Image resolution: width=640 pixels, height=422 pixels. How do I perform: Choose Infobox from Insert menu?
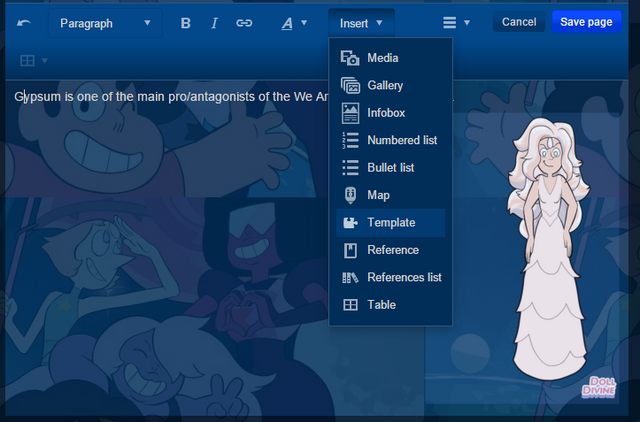click(x=391, y=113)
